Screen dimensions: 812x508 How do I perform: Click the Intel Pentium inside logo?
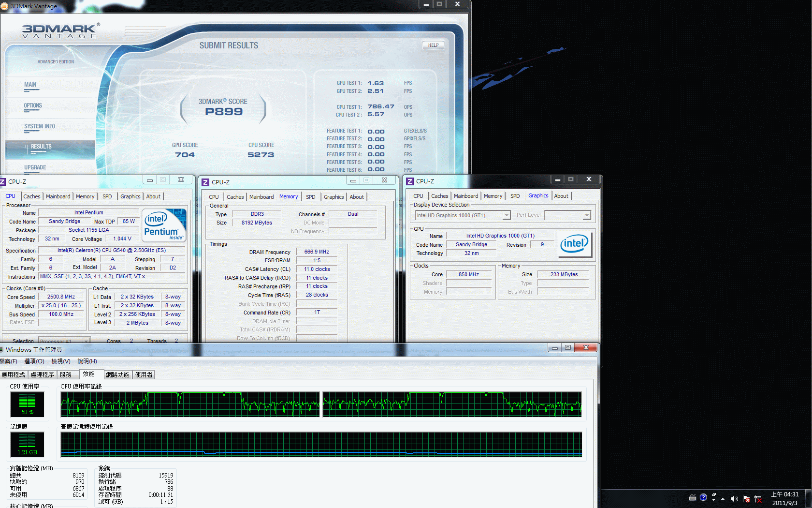click(x=164, y=225)
